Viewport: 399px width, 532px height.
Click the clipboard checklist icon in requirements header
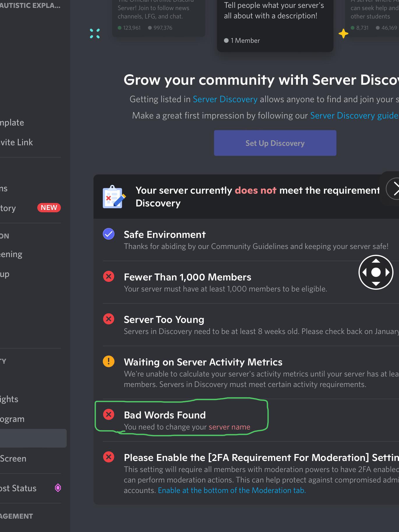click(114, 197)
